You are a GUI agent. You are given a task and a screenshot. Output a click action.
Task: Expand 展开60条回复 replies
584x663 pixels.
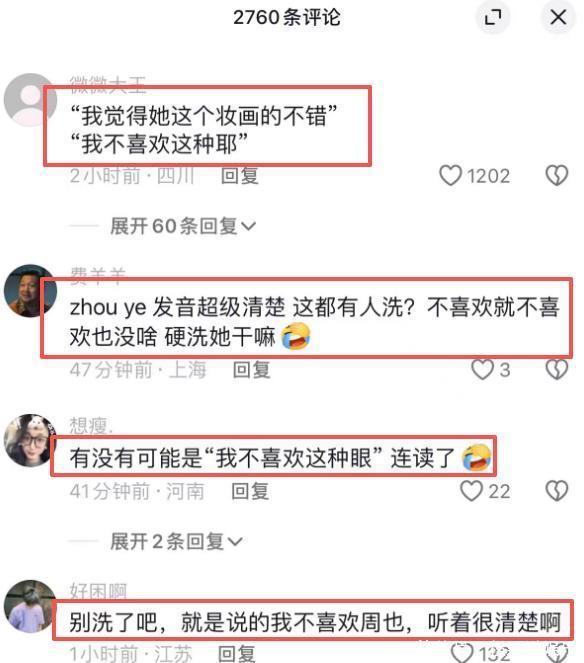[183, 226]
